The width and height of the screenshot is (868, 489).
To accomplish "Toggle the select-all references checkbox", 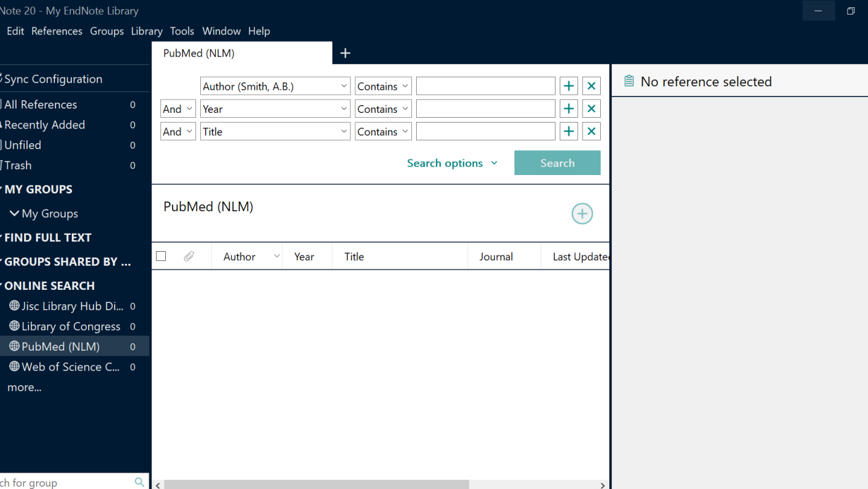I will point(161,257).
